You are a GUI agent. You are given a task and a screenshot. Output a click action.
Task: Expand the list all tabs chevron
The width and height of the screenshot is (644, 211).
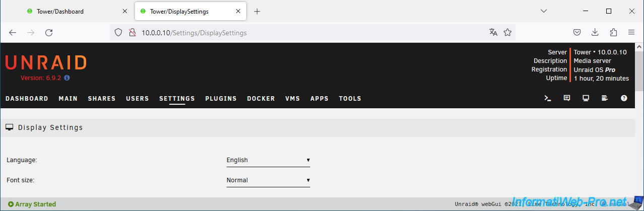coord(544,11)
